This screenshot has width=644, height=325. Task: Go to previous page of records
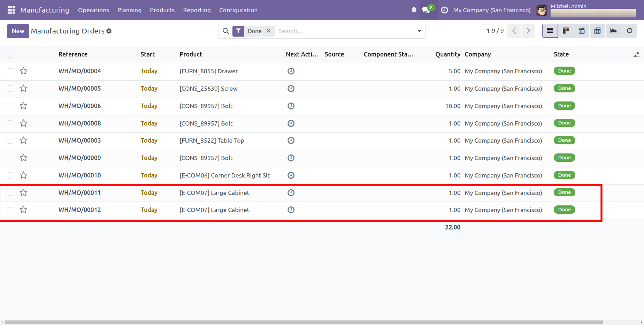click(514, 31)
